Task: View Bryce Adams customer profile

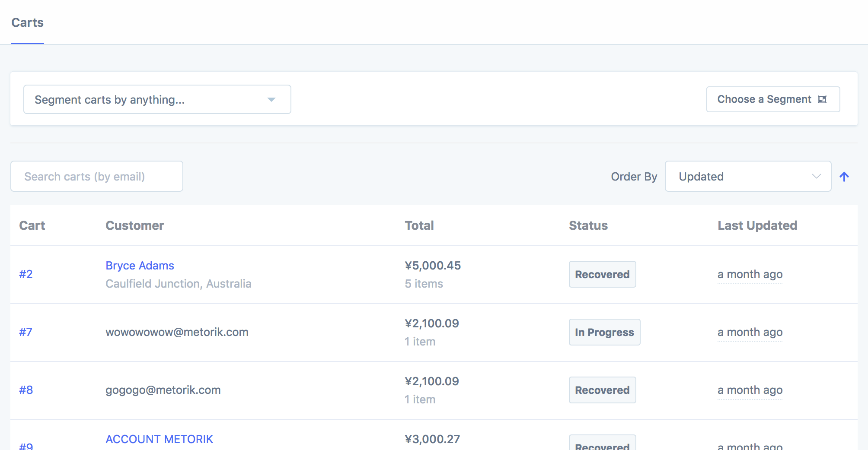Action: click(140, 266)
